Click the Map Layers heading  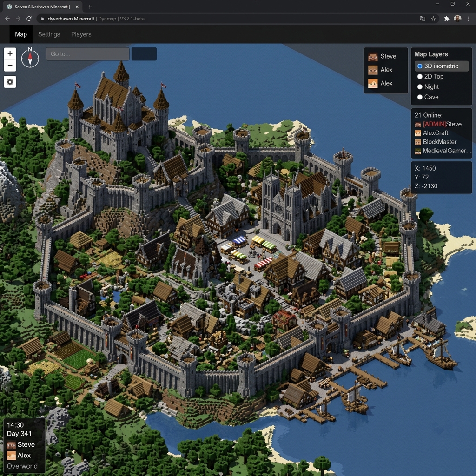[x=431, y=54]
